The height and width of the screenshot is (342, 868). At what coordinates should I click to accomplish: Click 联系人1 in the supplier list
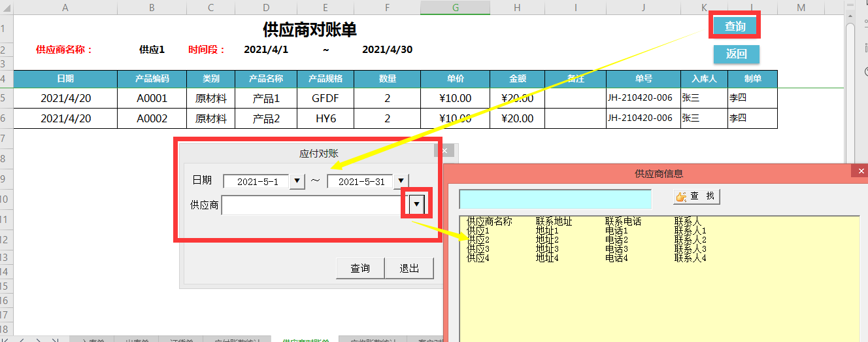[690, 231]
